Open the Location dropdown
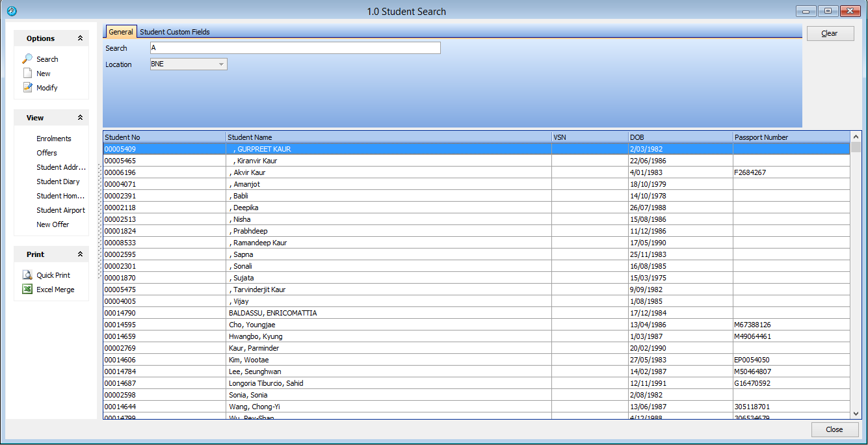Viewport: 868px width, 445px height. pyautogui.click(x=221, y=64)
